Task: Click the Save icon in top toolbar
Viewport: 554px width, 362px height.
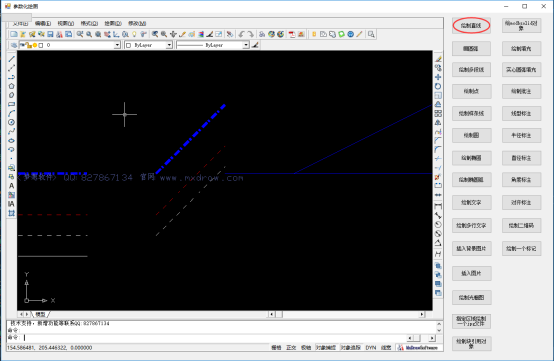Action: 50,34
